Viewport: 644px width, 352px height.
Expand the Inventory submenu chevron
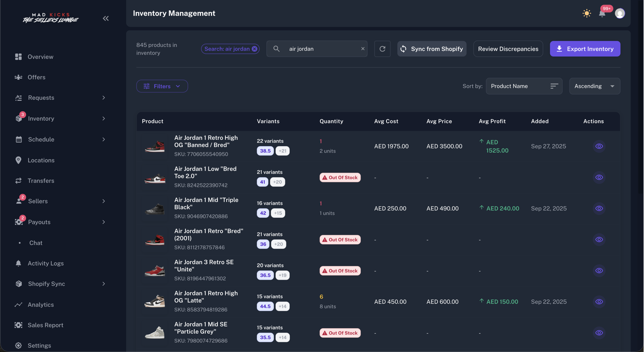tap(104, 118)
